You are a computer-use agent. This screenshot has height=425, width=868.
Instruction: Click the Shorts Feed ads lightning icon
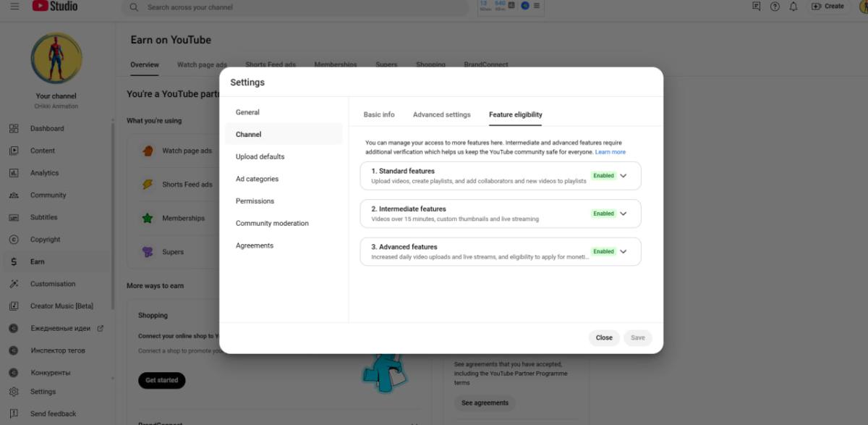(x=148, y=185)
